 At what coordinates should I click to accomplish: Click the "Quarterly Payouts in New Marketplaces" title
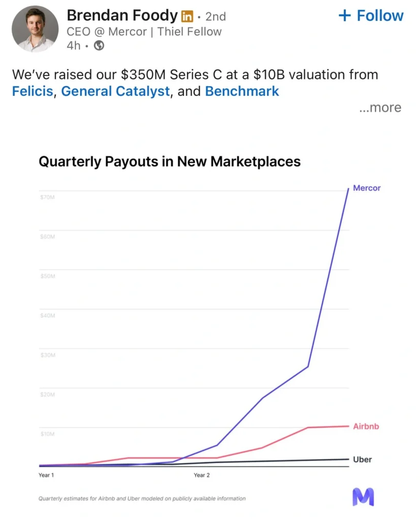pos(170,161)
